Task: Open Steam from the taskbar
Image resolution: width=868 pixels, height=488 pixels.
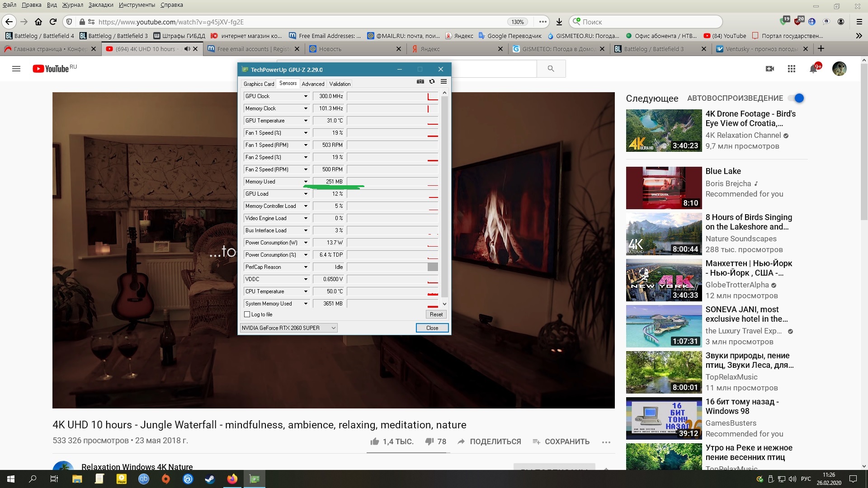Action: click(x=210, y=479)
